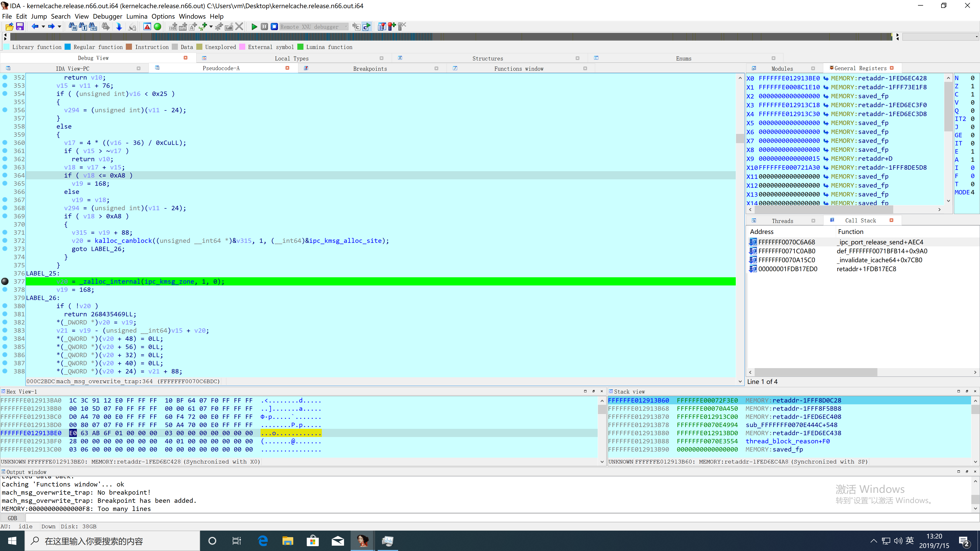Expand the forward navigation history dropdown arrow
Screen dimensions: 980x551
pos(59,27)
